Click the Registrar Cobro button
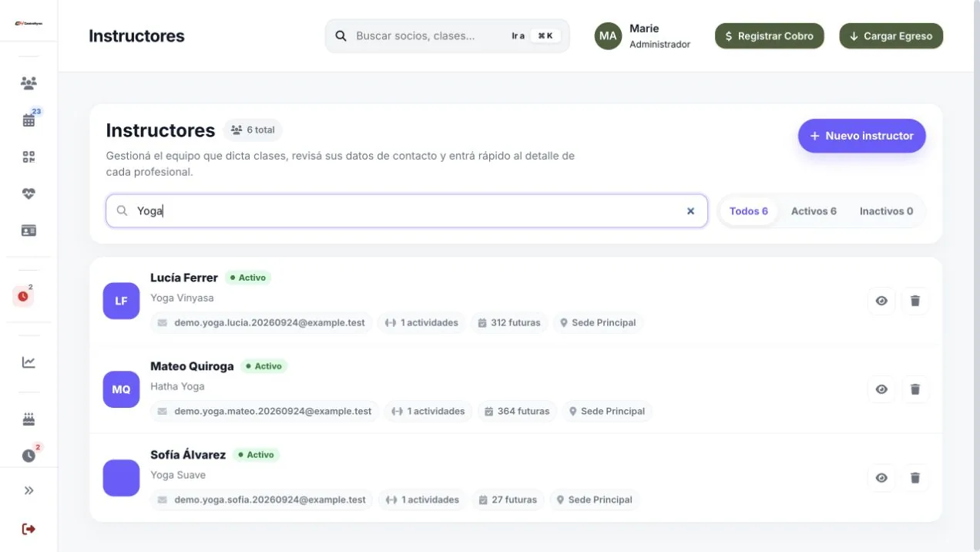This screenshot has width=980, height=552. 769,36
